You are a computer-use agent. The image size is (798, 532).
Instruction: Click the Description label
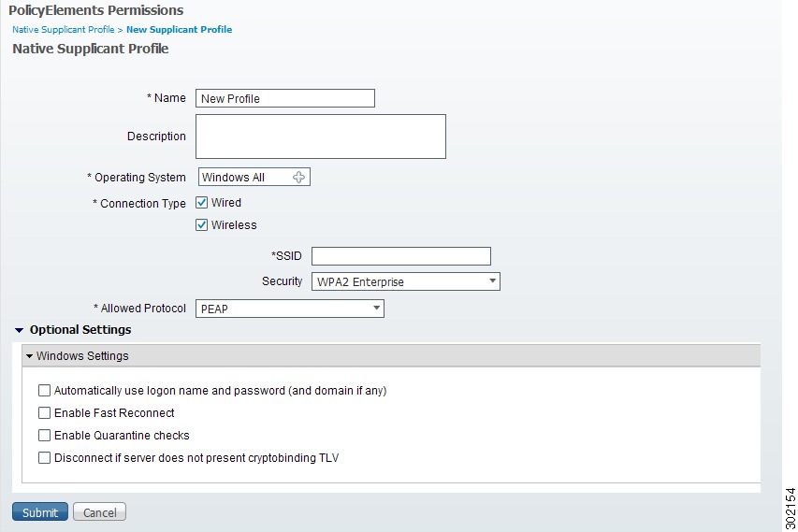tap(156, 137)
